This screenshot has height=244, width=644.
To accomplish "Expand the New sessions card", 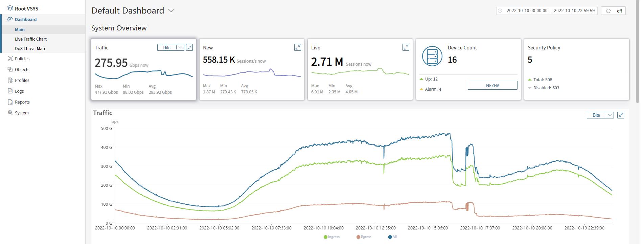I will coord(298,47).
